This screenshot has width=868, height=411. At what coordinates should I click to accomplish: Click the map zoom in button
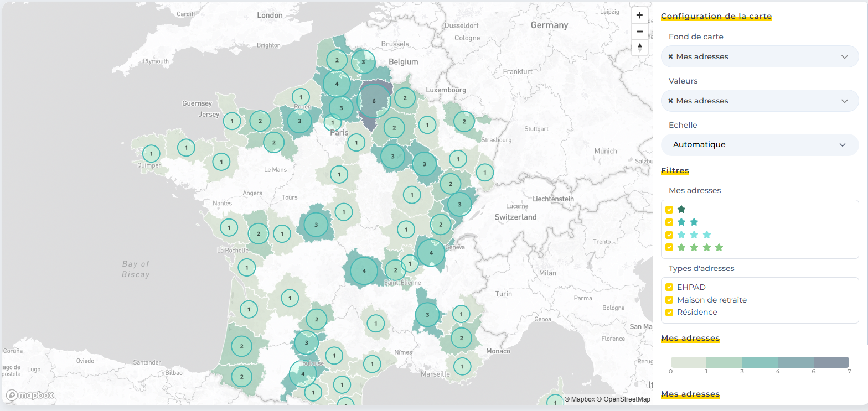click(x=639, y=15)
